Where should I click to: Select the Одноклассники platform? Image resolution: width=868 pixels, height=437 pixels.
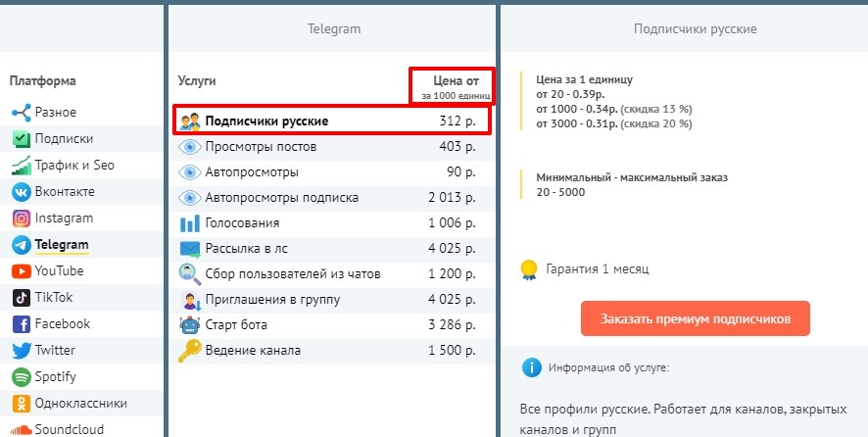coord(80,404)
